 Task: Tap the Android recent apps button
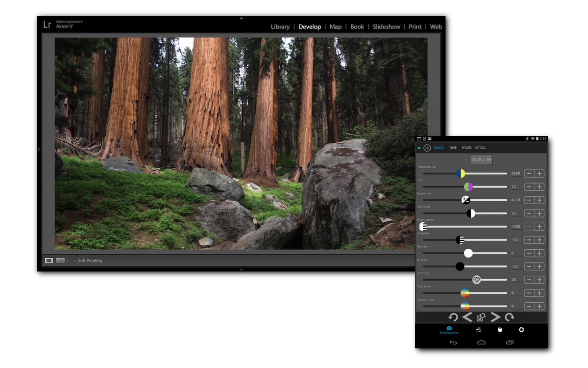coord(510,342)
